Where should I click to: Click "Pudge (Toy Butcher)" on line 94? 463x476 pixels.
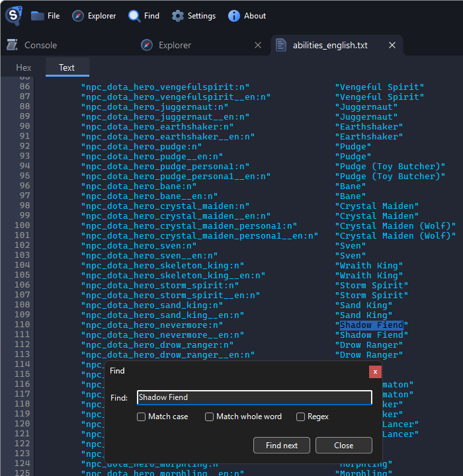pyautogui.click(x=390, y=167)
